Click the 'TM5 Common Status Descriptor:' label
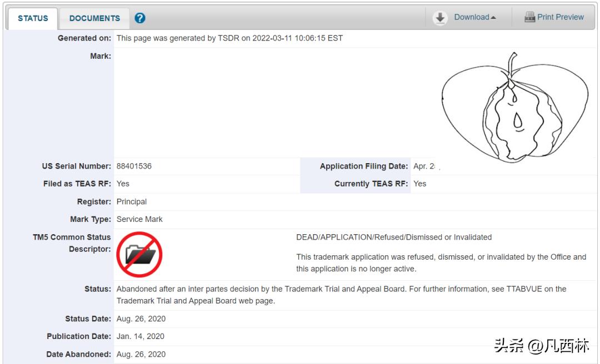 (72, 243)
